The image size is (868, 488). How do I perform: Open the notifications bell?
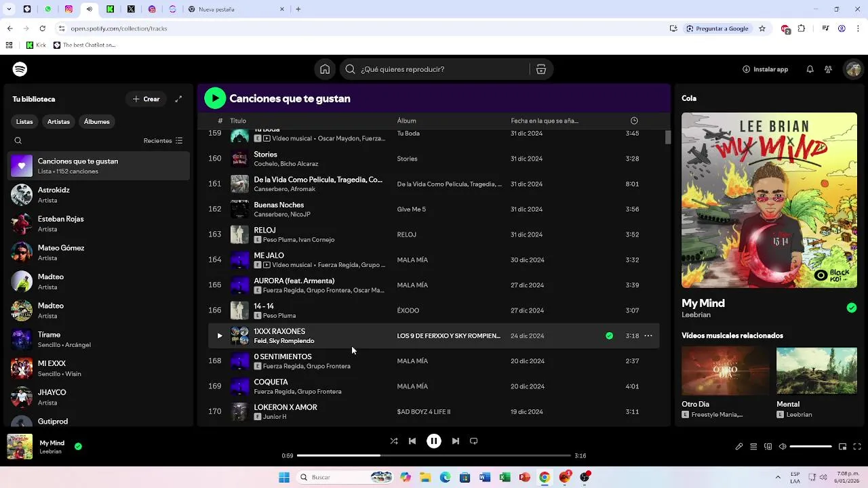pos(810,69)
